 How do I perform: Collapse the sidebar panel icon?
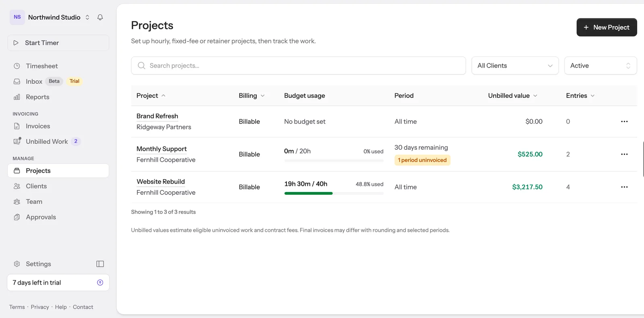100,264
